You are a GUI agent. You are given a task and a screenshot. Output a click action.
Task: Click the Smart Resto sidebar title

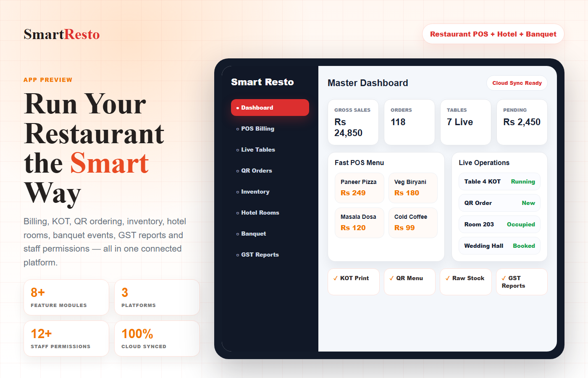click(262, 82)
